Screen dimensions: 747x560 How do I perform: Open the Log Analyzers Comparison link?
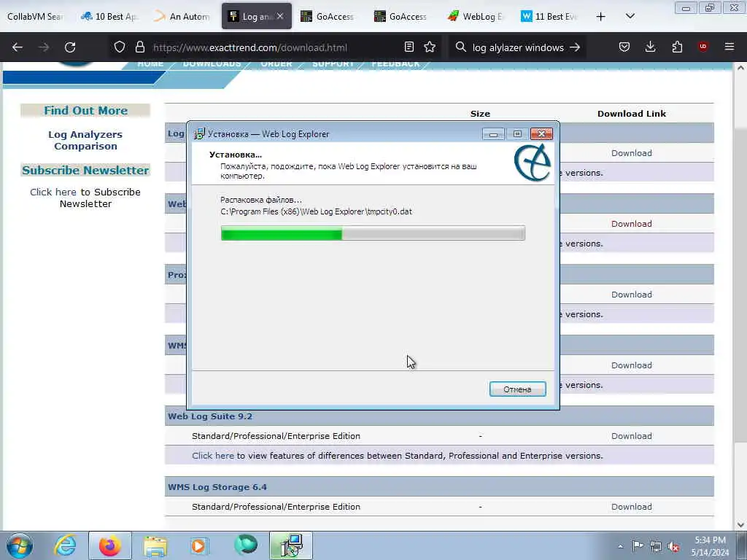(x=85, y=140)
